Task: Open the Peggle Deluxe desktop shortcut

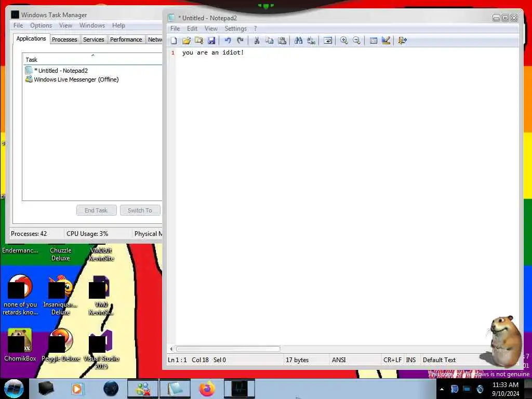Action: tap(61, 345)
